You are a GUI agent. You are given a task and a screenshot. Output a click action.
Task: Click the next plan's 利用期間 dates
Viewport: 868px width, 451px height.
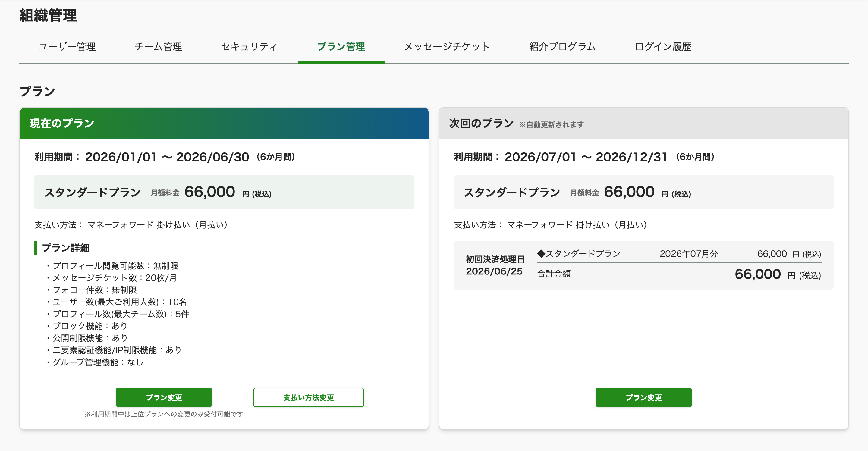(586, 157)
